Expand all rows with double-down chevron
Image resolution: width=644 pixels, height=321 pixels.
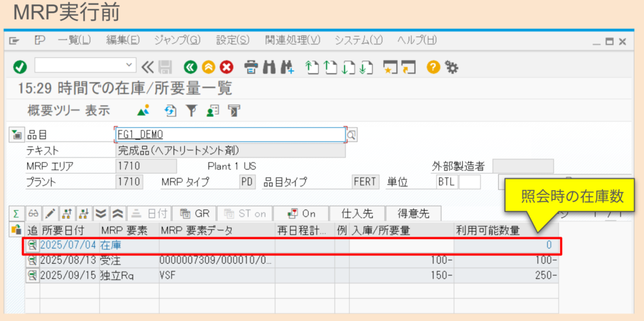pyautogui.click(x=101, y=213)
